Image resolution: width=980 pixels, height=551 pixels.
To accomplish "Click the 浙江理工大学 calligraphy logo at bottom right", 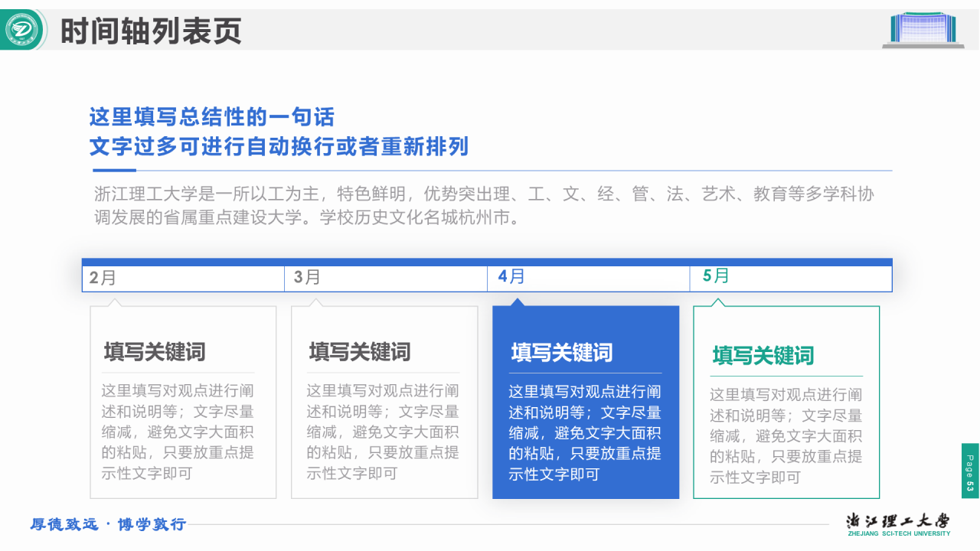I will [898, 520].
